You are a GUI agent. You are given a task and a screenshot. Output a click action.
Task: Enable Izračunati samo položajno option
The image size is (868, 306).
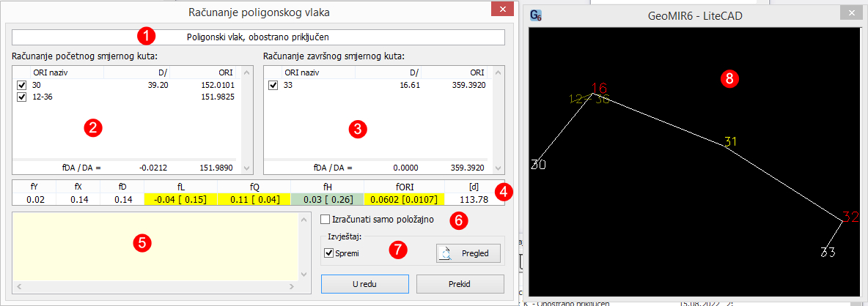[325, 219]
